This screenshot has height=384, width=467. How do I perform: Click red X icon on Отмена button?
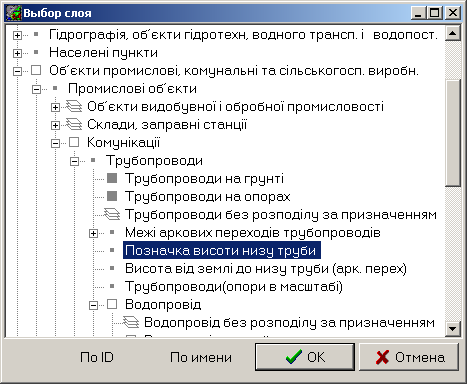382,357
